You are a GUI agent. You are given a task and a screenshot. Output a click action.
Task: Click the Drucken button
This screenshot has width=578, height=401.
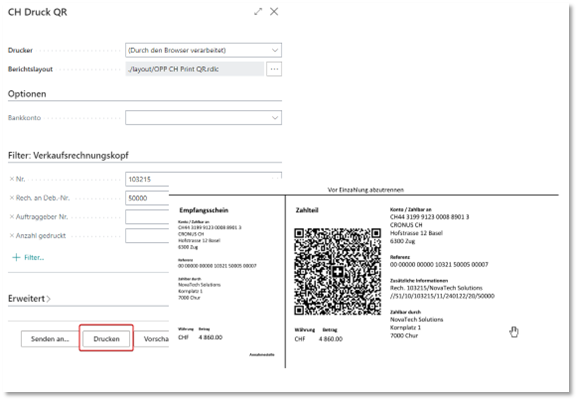(106, 339)
